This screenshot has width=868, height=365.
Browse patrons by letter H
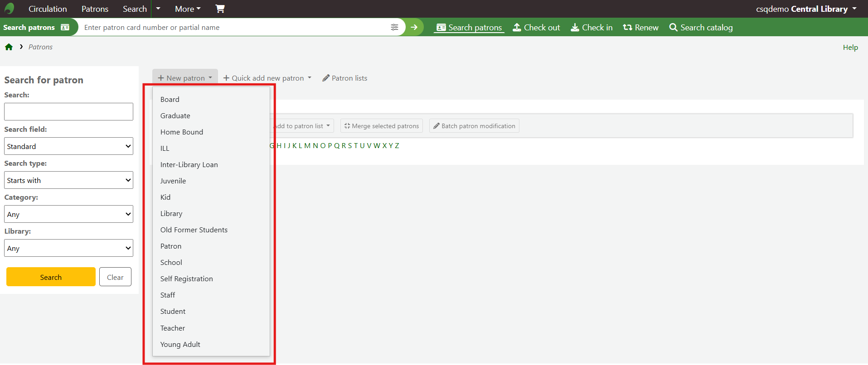pyautogui.click(x=279, y=145)
